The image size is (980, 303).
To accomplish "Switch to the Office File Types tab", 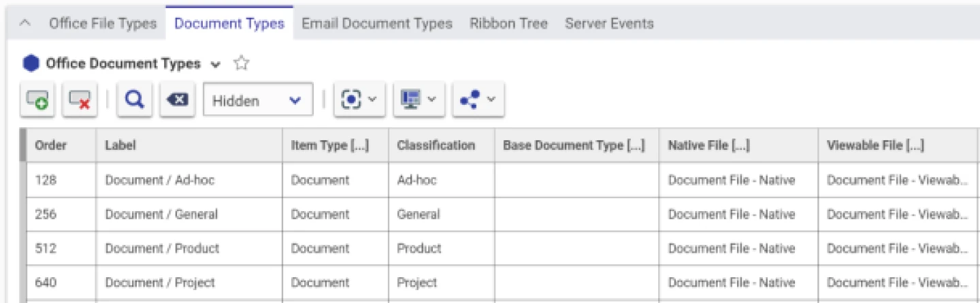I will point(103,23).
